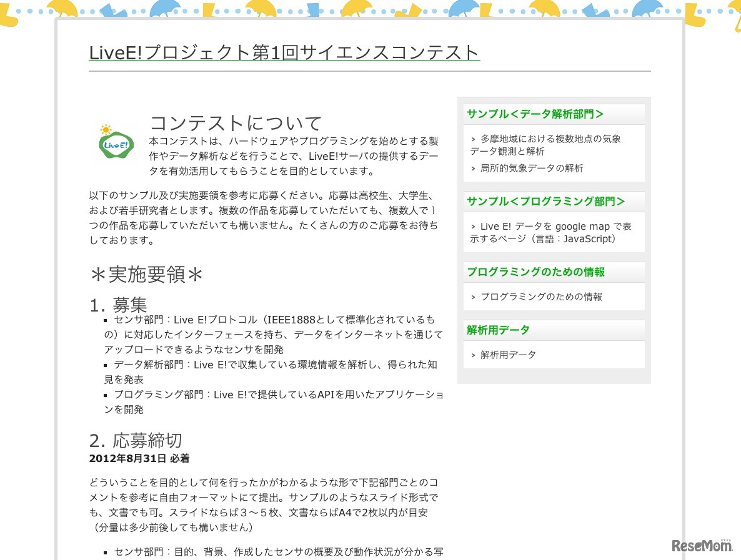Image resolution: width=741 pixels, height=560 pixels.
Task: Open プログラミングのための情報 sidebar link
Action: pyautogui.click(x=540, y=297)
